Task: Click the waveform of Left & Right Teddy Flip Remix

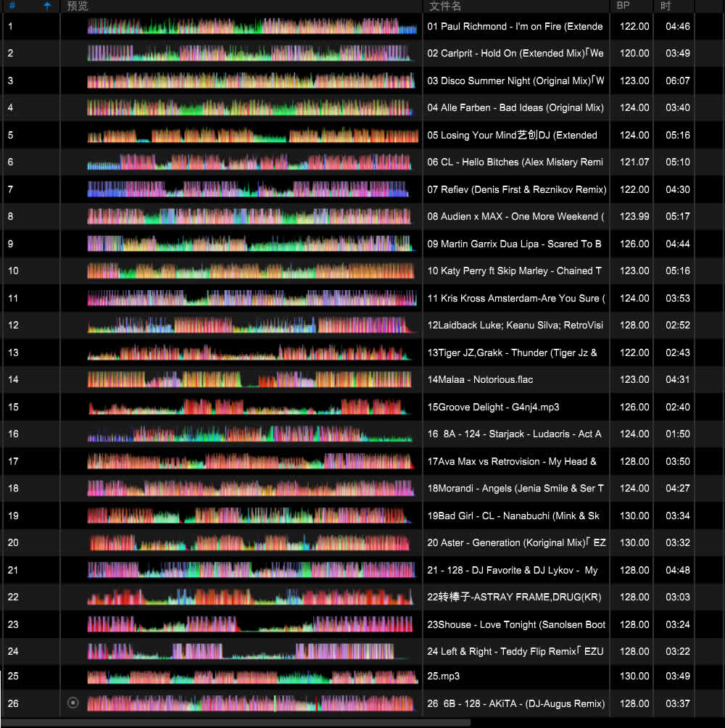Action: coord(248,651)
